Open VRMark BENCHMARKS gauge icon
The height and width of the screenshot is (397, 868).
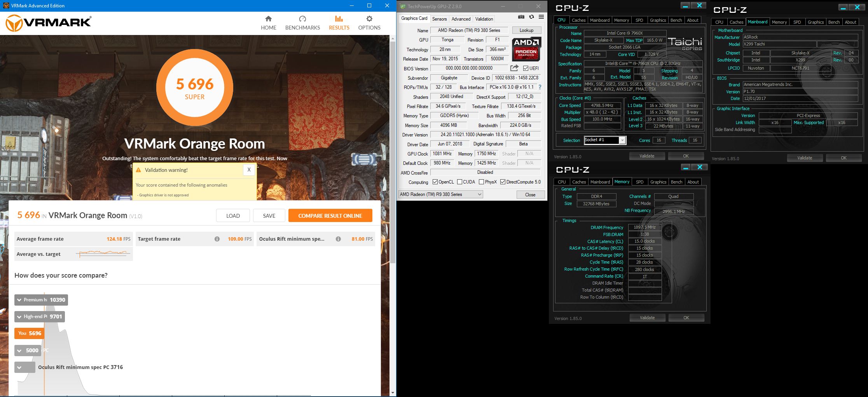302,19
